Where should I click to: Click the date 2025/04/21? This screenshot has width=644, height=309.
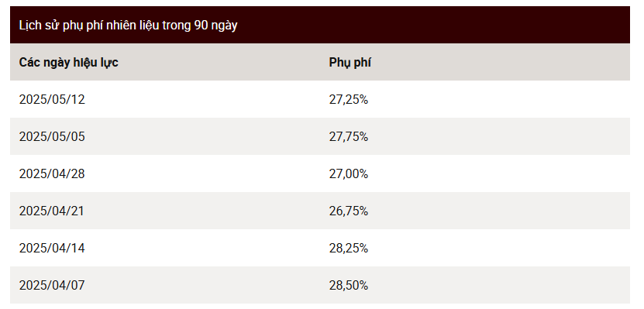click(x=51, y=211)
